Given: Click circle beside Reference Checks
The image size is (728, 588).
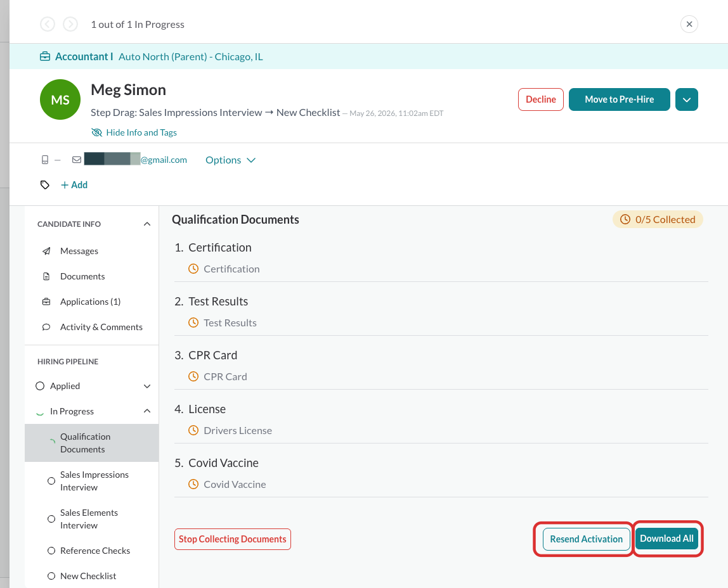Looking at the screenshot, I should pyautogui.click(x=51, y=551).
